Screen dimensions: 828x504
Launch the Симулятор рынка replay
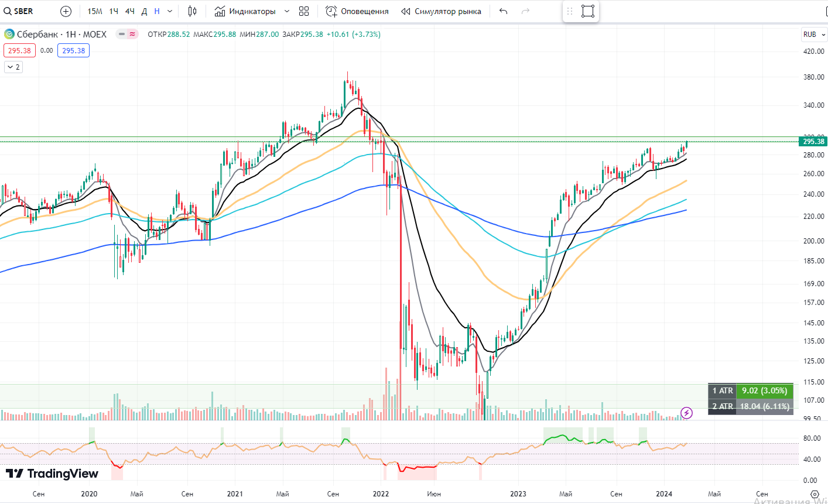tap(441, 11)
